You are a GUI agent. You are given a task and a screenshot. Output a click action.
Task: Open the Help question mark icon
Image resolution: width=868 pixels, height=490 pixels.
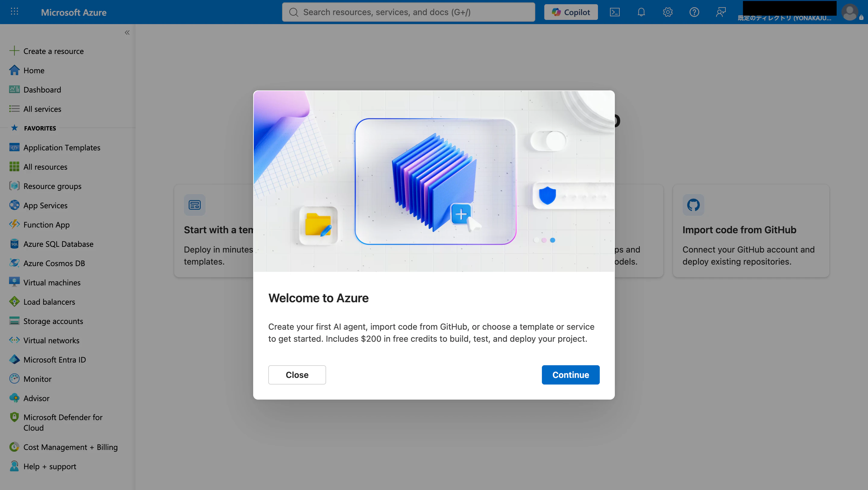click(x=694, y=12)
